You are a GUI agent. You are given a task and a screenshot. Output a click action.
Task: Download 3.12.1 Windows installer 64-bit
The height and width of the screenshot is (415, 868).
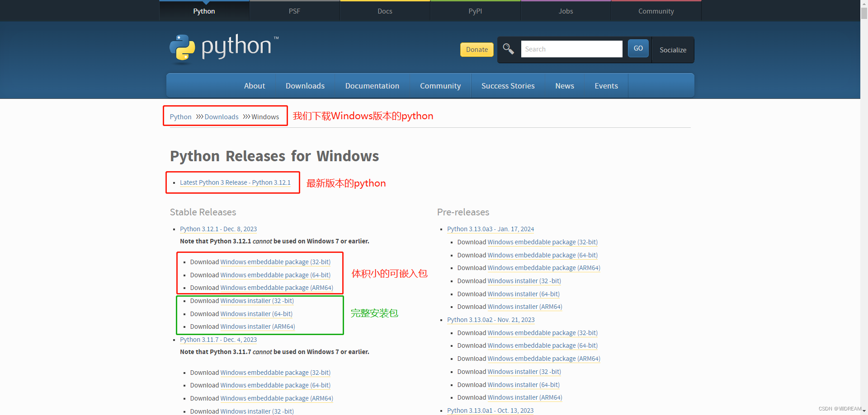pos(256,314)
